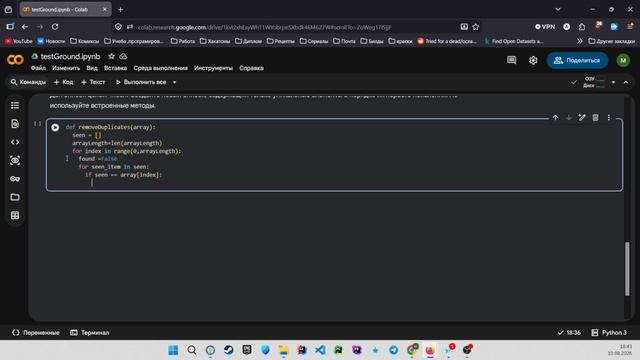Move the cell up with arrow icon
Viewport: 640px width, 360px height.
click(x=555, y=118)
